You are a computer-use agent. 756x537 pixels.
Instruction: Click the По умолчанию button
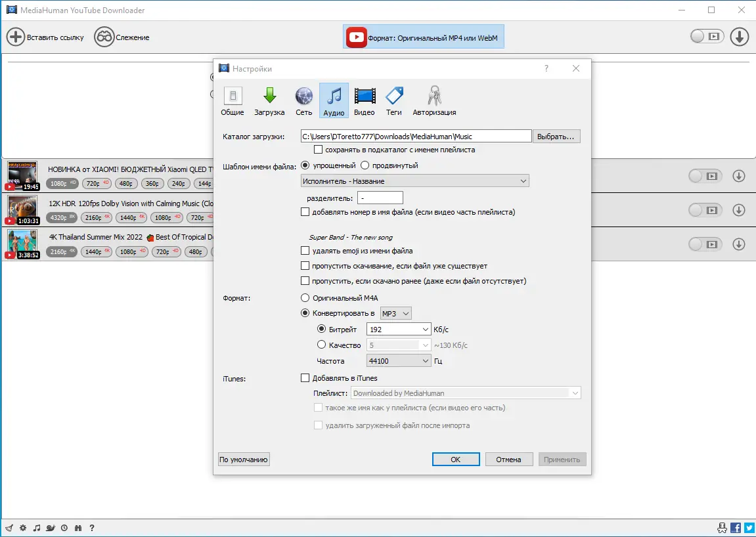pos(244,460)
